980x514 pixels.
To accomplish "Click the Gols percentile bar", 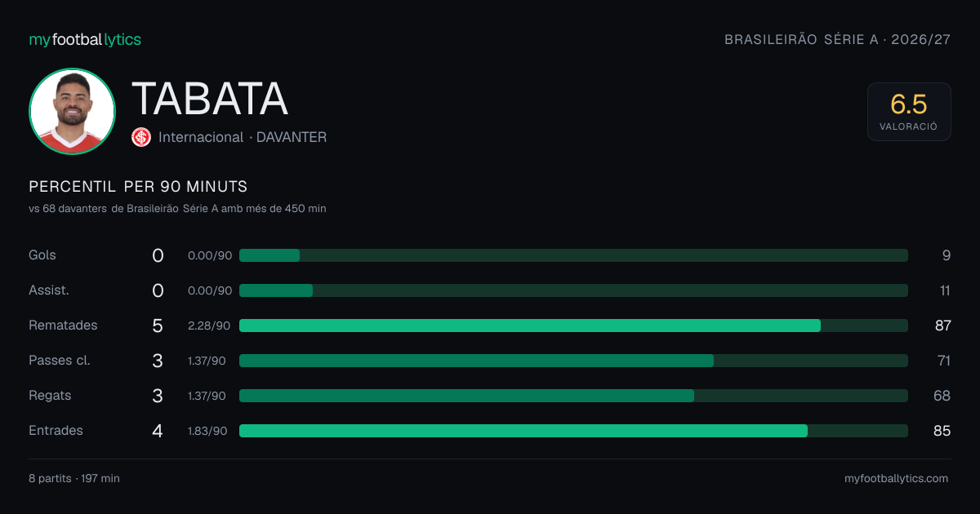I will click(573, 255).
